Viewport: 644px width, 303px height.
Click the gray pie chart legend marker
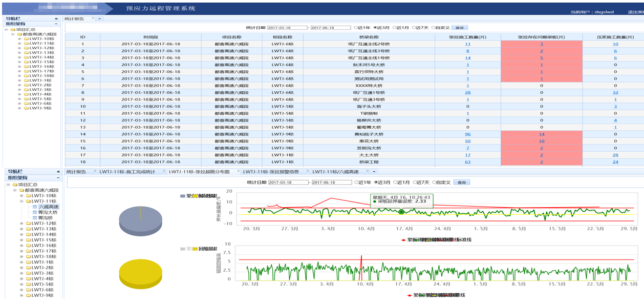pos(182,196)
